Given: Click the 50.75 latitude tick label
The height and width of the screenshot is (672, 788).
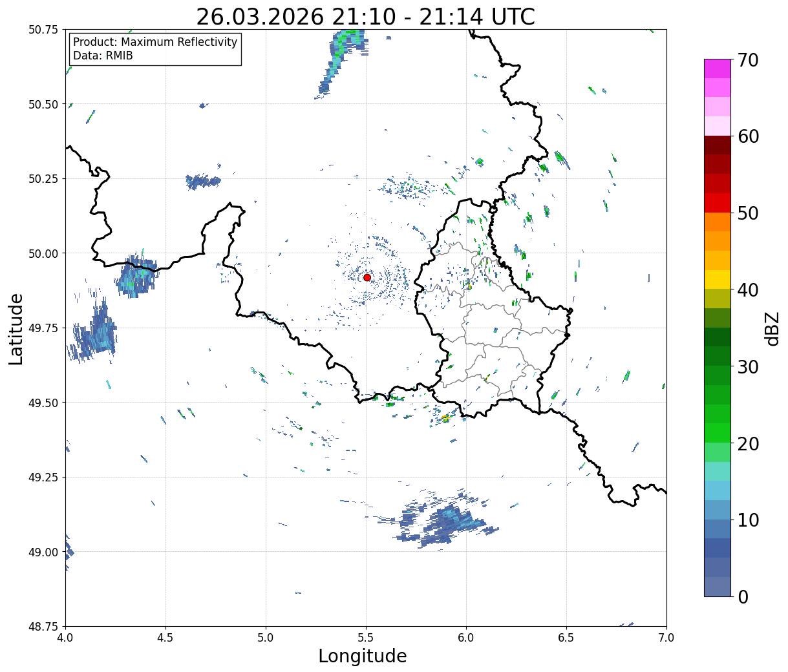Looking at the screenshot, I should [x=43, y=30].
